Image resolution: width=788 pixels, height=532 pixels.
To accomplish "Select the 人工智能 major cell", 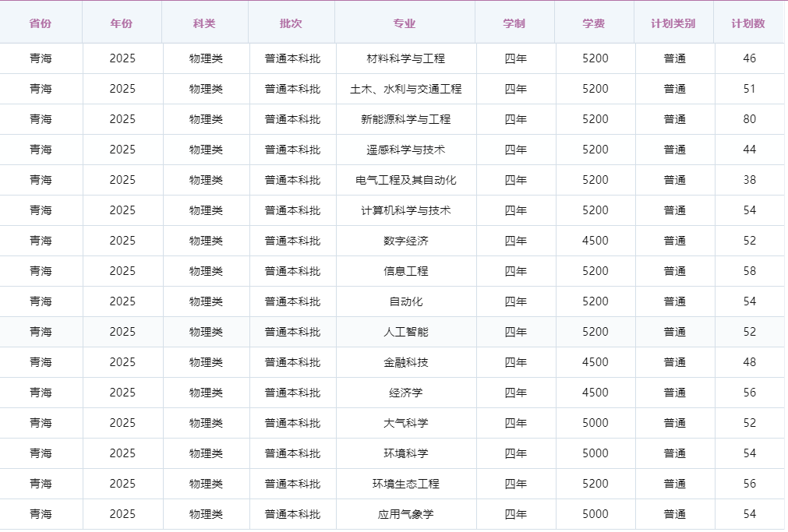I will [405, 332].
